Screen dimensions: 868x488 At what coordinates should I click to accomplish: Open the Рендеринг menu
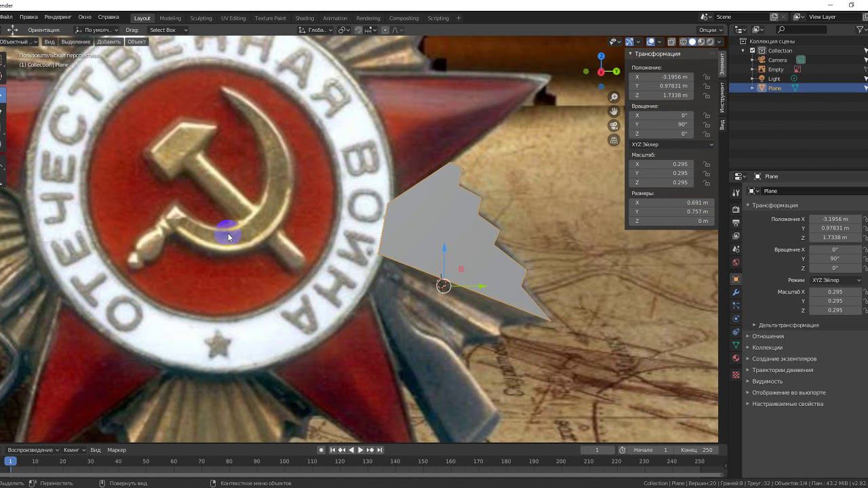(58, 17)
